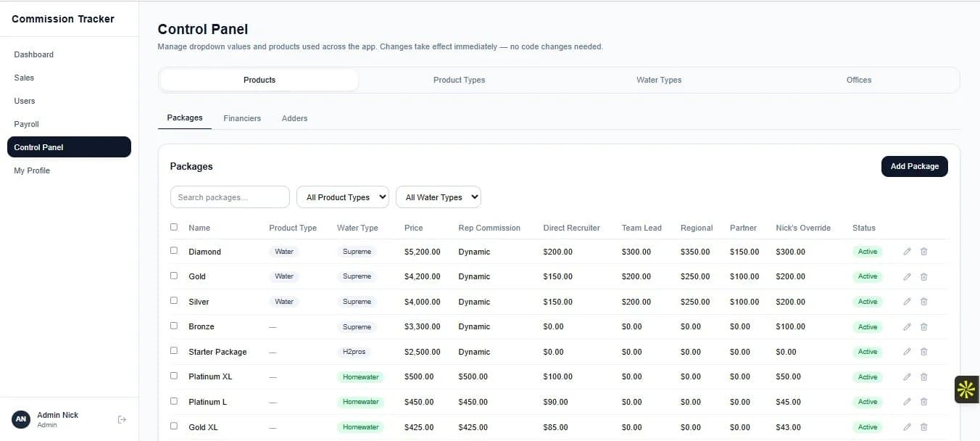
Task: Edit the Platinum L pencil icon
Action: point(907,402)
